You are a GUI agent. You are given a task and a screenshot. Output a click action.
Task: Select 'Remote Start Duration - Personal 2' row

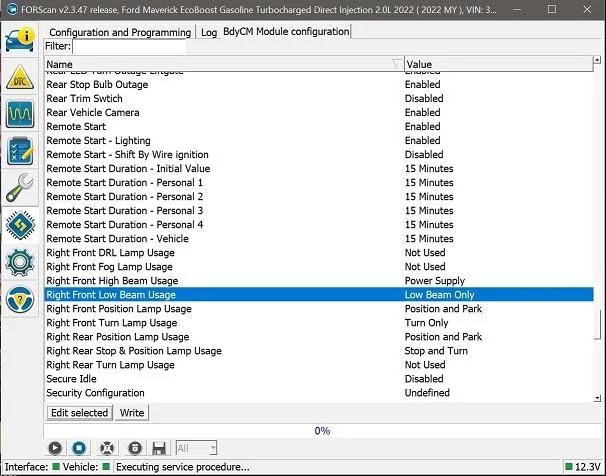[319, 197]
